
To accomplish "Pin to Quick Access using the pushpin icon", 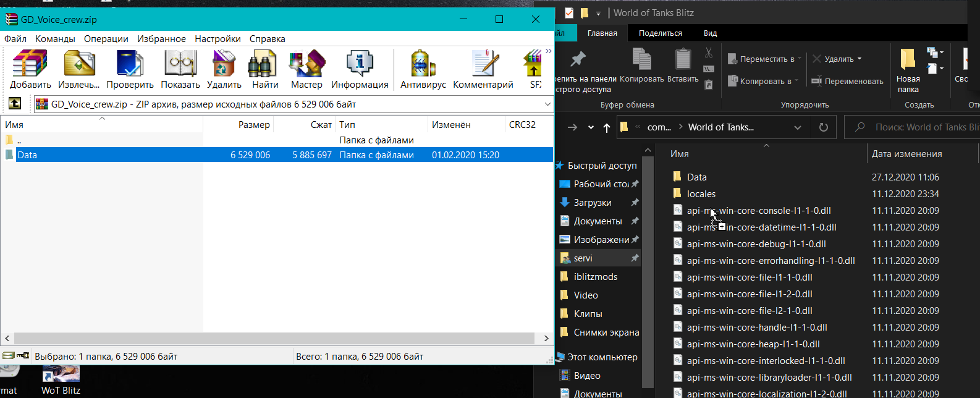I will point(578,59).
